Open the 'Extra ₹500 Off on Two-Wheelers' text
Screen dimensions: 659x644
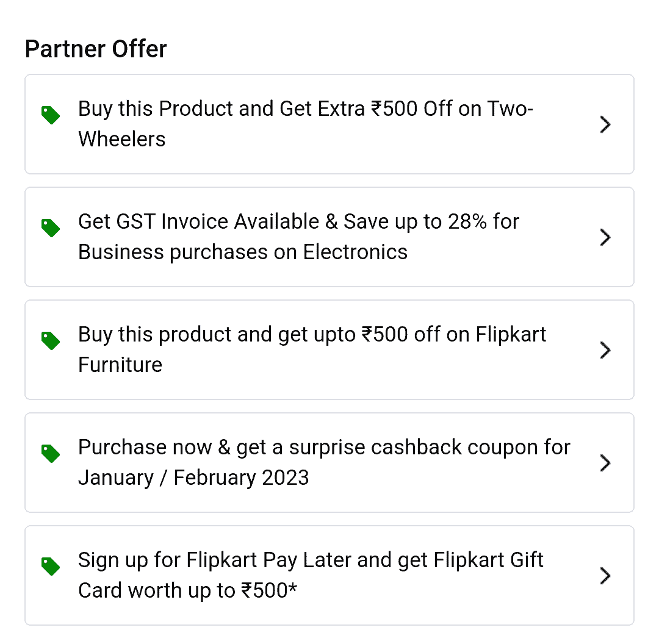coord(305,110)
